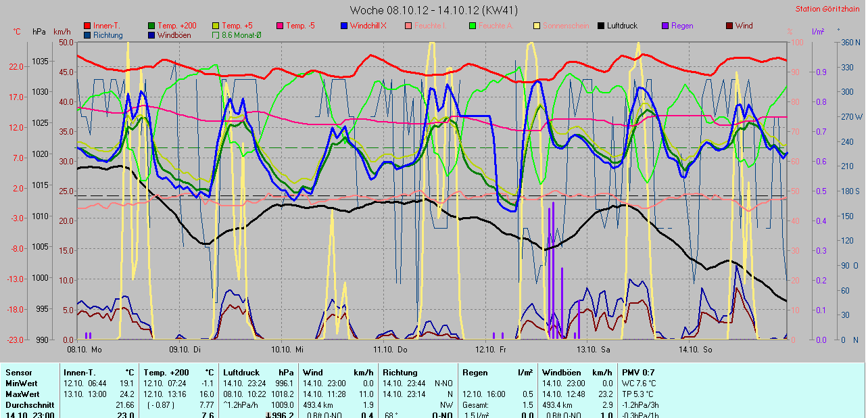Click the Luftdruck maximum value 1018.2
This screenshot has width=868, height=418.
[x=281, y=394]
